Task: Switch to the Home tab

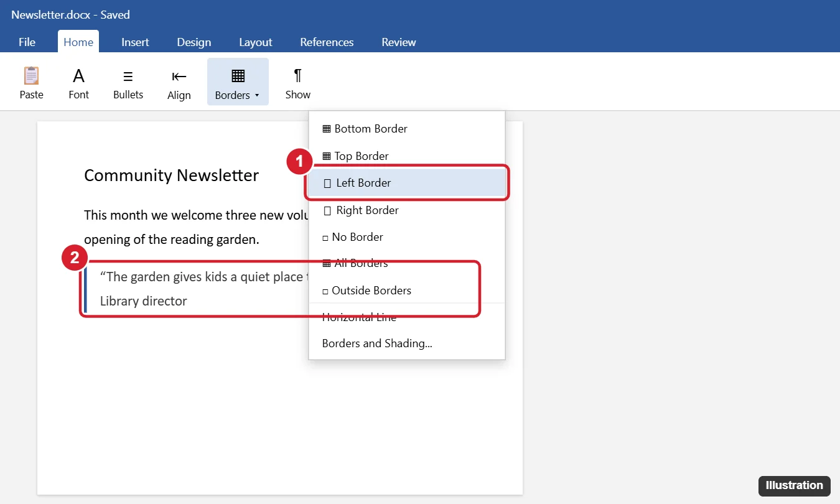Action: click(x=78, y=42)
